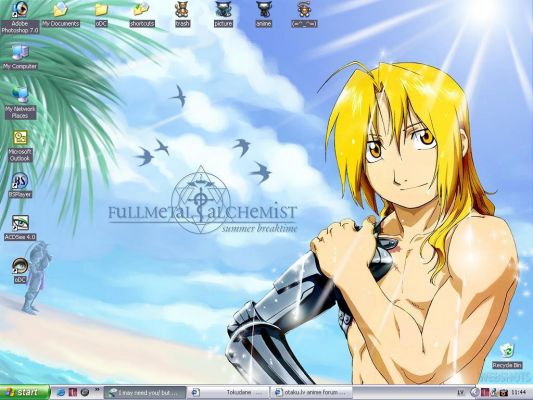Open the My Computer icon

pyautogui.click(x=20, y=57)
